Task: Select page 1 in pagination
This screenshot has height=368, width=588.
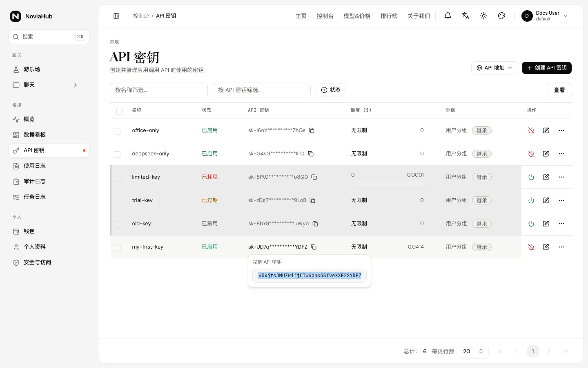Action: click(x=533, y=351)
